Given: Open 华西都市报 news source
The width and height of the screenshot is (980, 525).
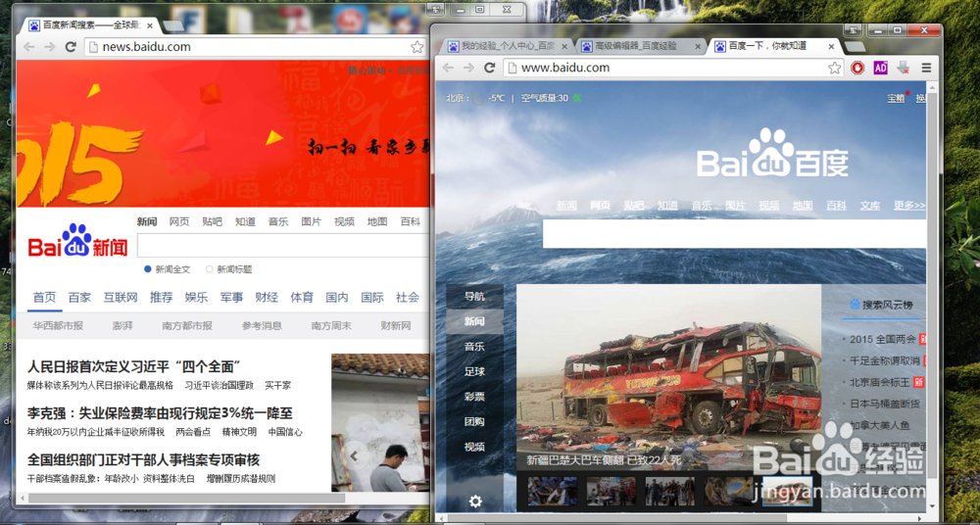Looking at the screenshot, I should tap(58, 325).
